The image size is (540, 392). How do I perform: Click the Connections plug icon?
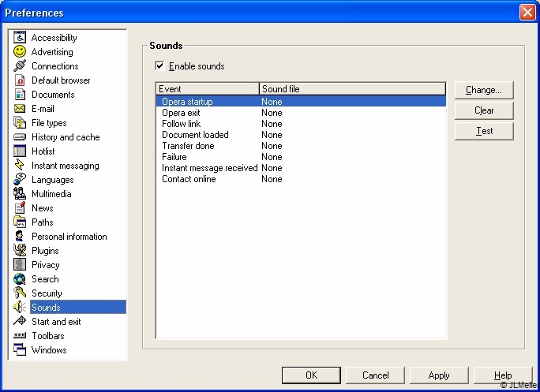pos(20,65)
